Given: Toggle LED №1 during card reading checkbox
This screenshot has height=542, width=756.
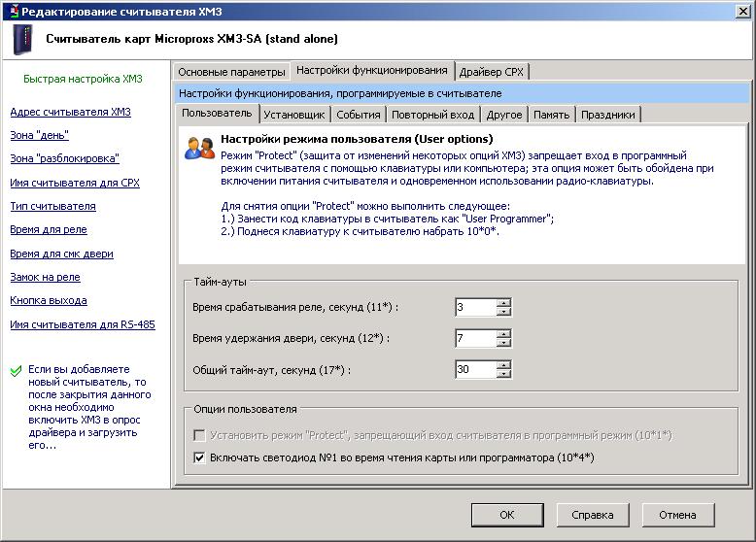Looking at the screenshot, I should tap(200, 457).
